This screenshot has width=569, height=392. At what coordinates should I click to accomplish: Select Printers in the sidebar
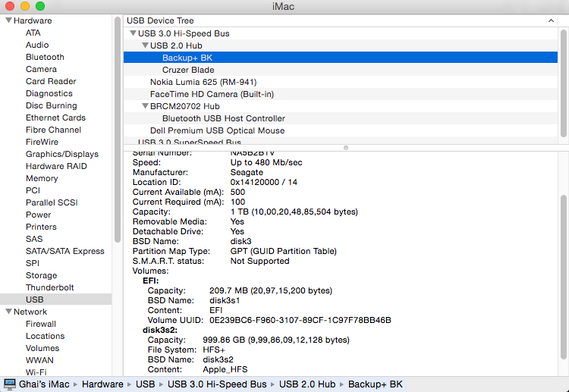tap(41, 227)
